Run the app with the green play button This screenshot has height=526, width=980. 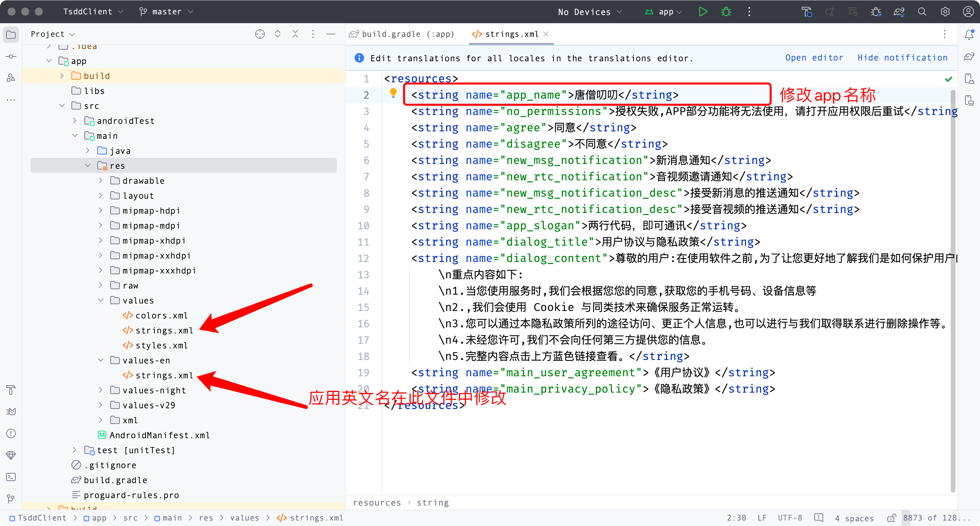703,12
